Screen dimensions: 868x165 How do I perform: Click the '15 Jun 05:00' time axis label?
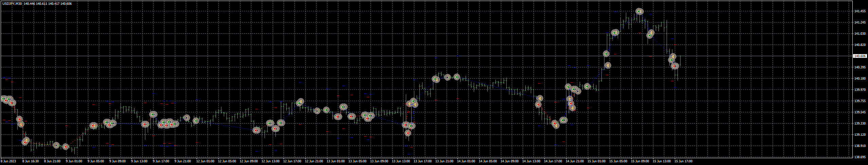click(x=618, y=161)
